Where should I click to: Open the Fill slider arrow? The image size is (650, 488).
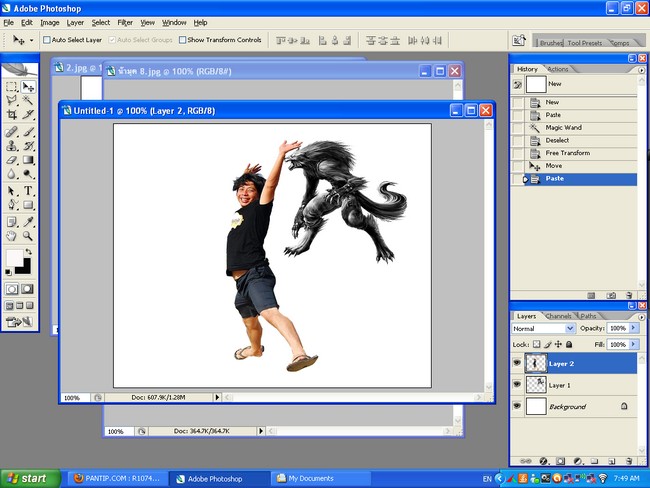pos(633,344)
